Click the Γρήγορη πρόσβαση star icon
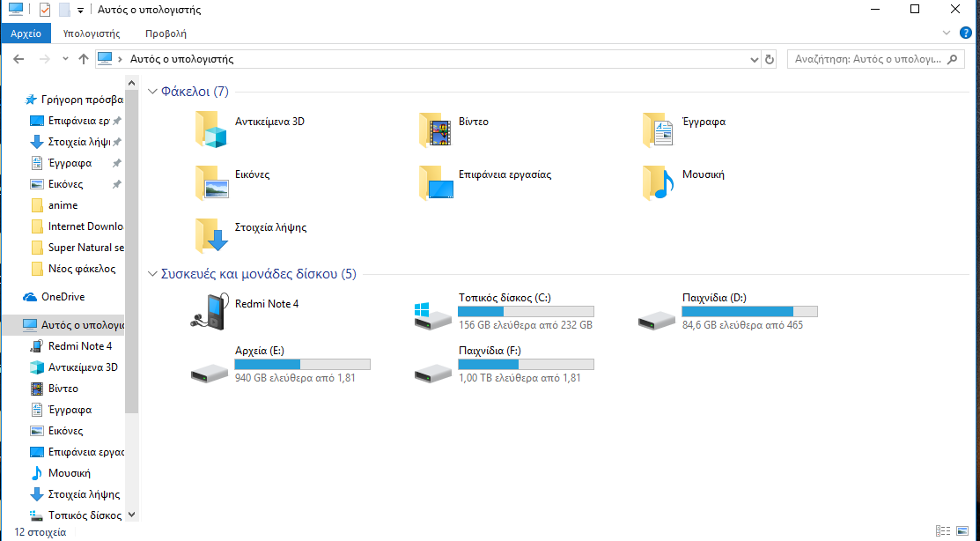 (29, 100)
